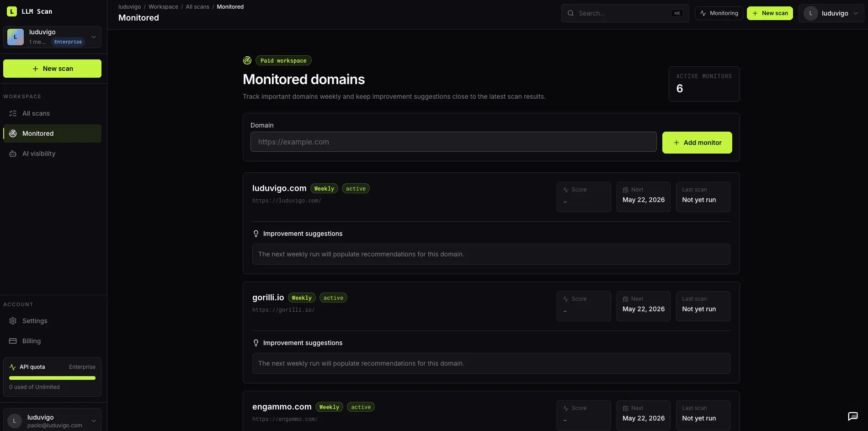
Task: Click the Active Monitors count card
Action: [x=704, y=84]
